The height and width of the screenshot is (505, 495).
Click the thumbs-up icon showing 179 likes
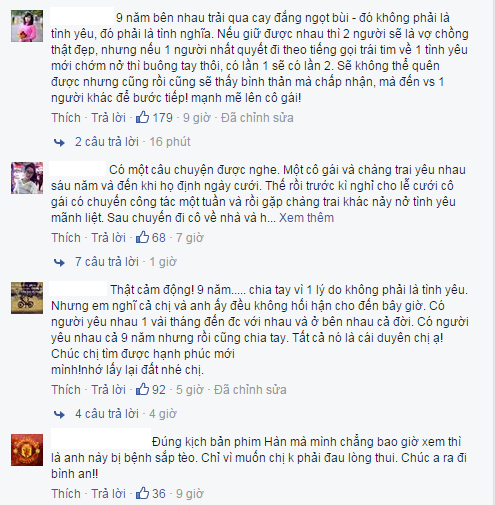(x=142, y=117)
